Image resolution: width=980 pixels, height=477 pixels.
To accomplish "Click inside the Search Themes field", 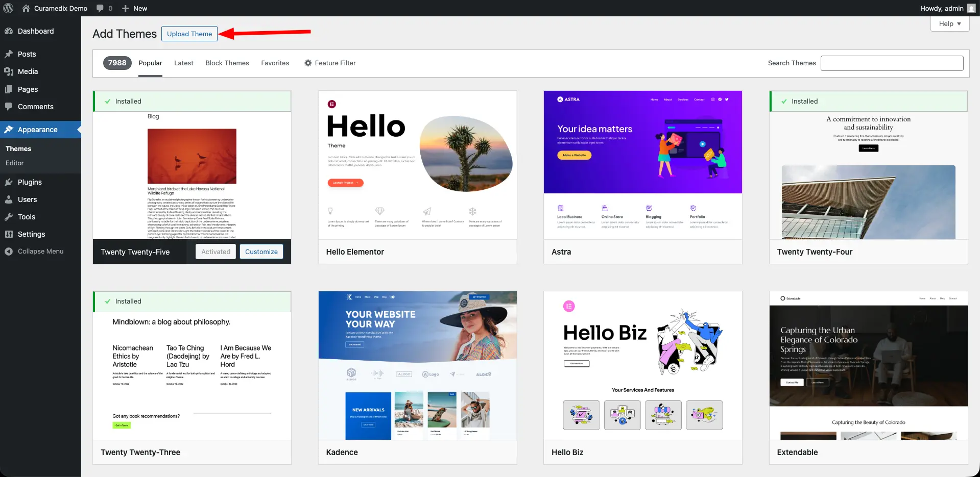I will (891, 63).
